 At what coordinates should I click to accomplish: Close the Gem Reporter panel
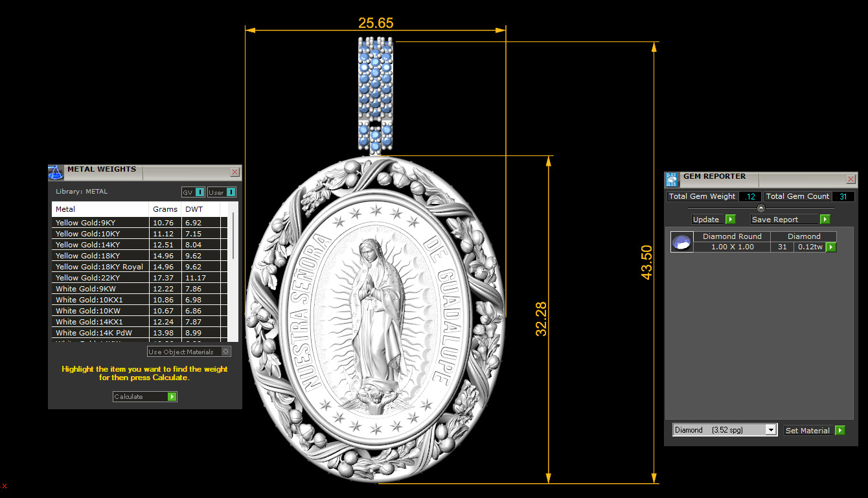click(x=851, y=179)
